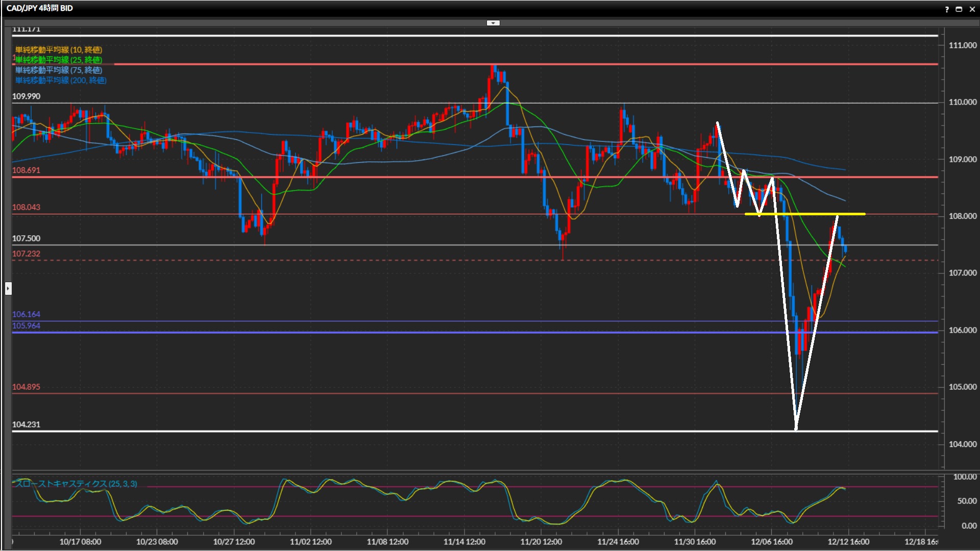The height and width of the screenshot is (551, 980).
Task: Select the 107.232 dashed line label
Action: point(26,254)
